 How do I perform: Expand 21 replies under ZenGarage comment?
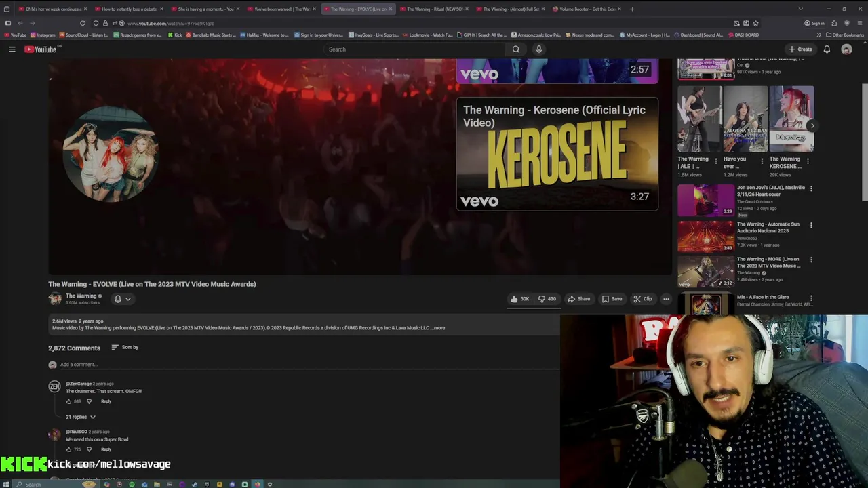click(81, 417)
